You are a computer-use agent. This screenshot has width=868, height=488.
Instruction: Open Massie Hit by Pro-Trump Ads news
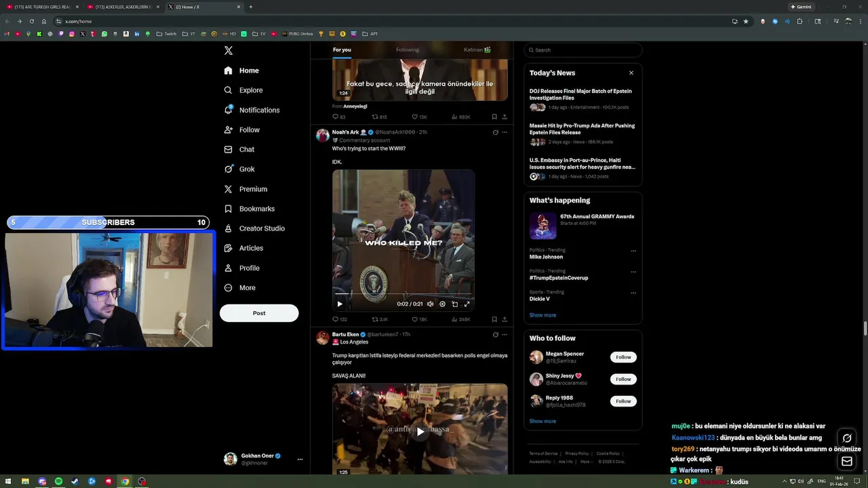583,133
